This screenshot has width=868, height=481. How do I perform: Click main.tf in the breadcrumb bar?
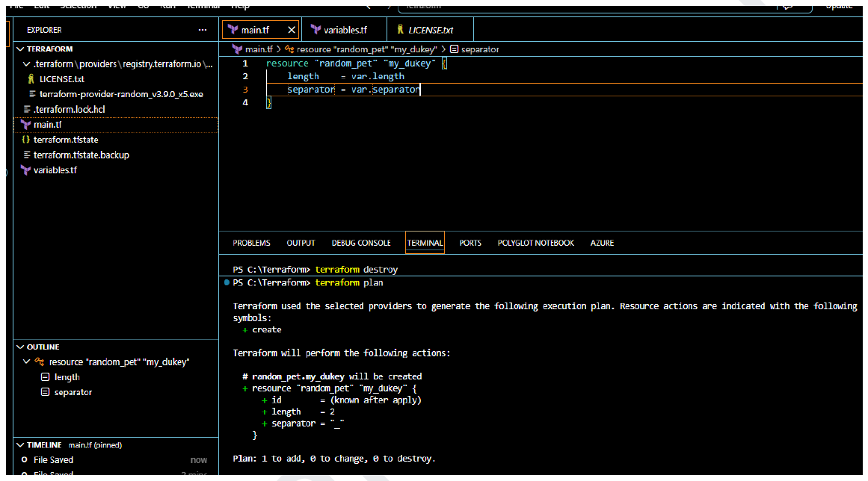[259, 49]
